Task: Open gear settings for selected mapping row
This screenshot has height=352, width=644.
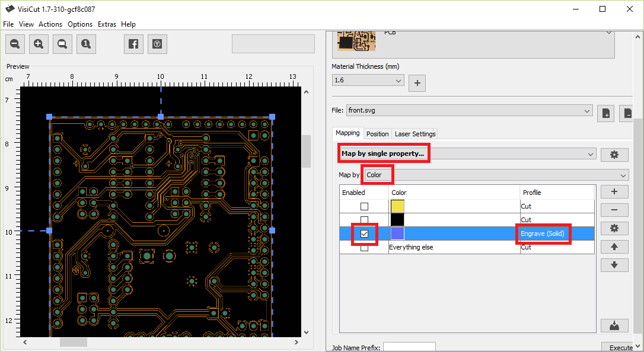Action: 614,228
